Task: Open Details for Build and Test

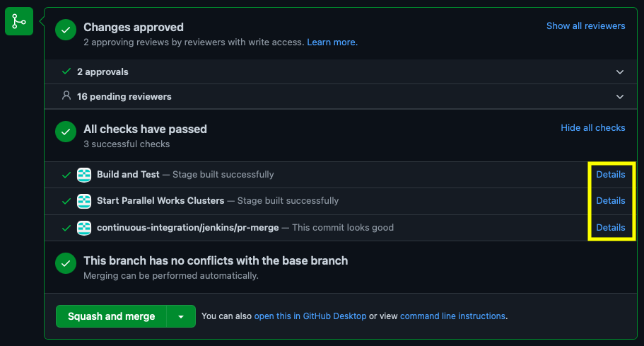Action: coord(611,175)
